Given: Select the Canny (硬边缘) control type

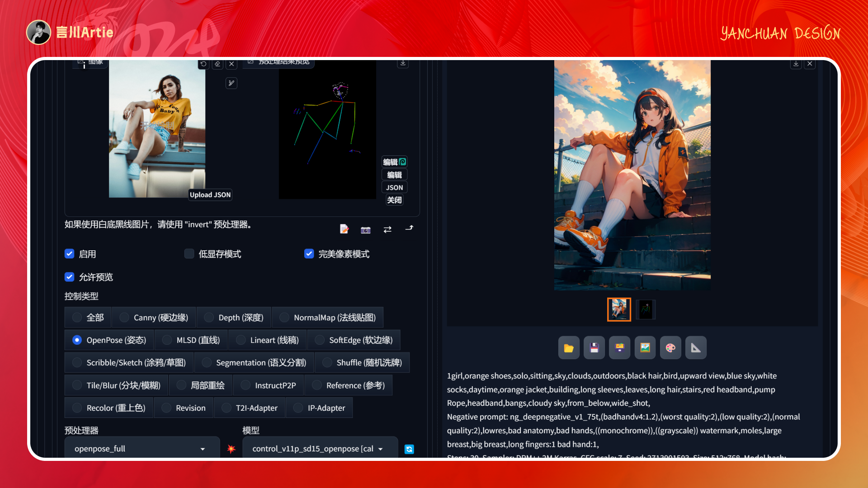Looking at the screenshot, I should tap(123, 317).
